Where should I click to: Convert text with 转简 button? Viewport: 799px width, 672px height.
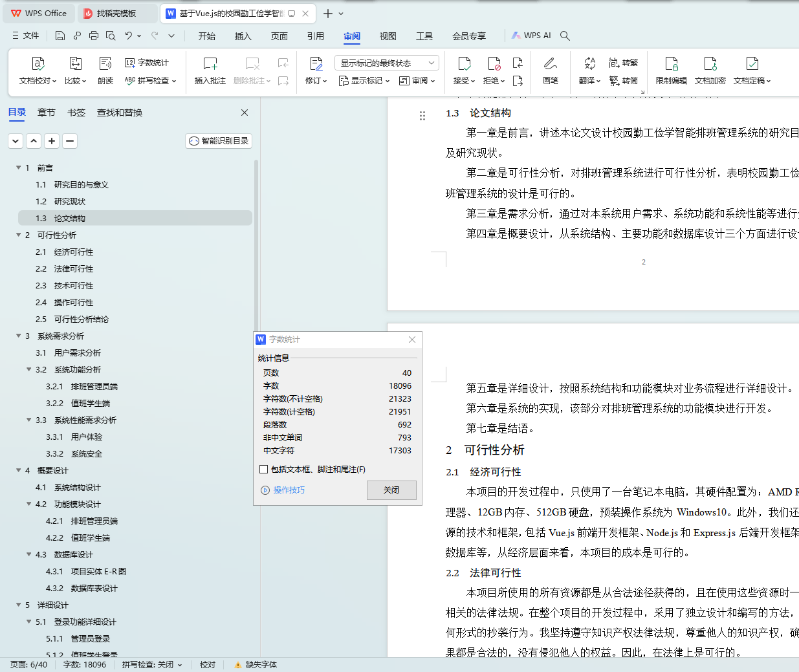624,81
